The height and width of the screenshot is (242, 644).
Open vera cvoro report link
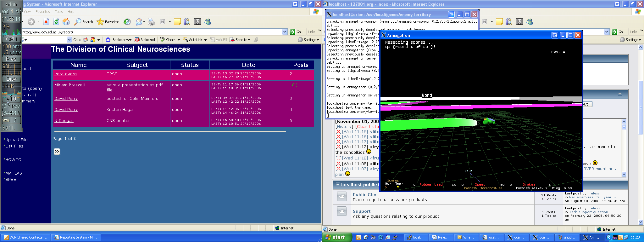pos(65,74)
